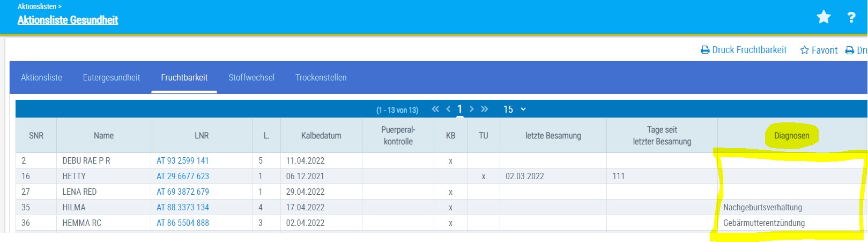Click the Druck Fruchtbarkeit printer icon
This screenshot has height=242, width=868.
click(x=705, y=50)
